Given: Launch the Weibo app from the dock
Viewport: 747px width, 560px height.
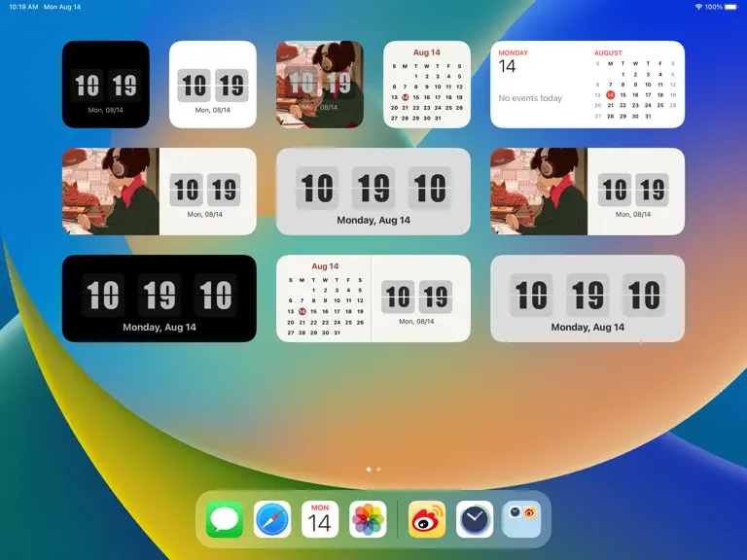Looking at the screenshot, I should point(427,519).
